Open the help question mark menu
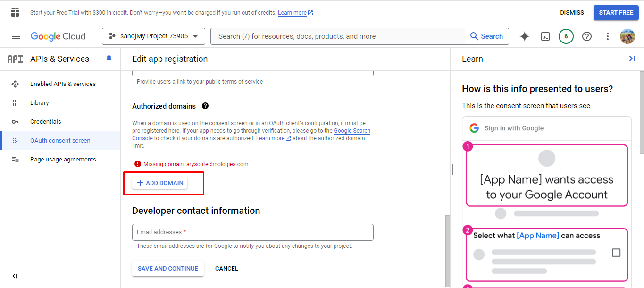644x288 pixels. tap(587, 36)
